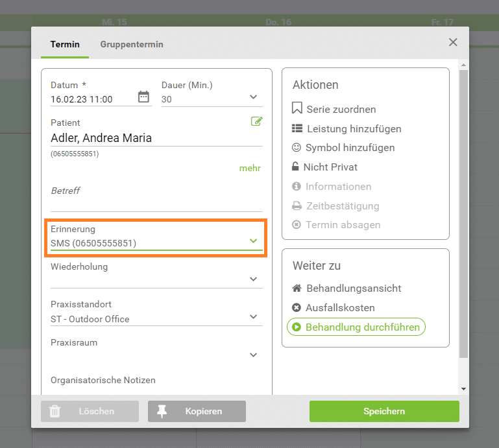Click the trash icon on Löschen
499x448 pixels.
(55, 411)
